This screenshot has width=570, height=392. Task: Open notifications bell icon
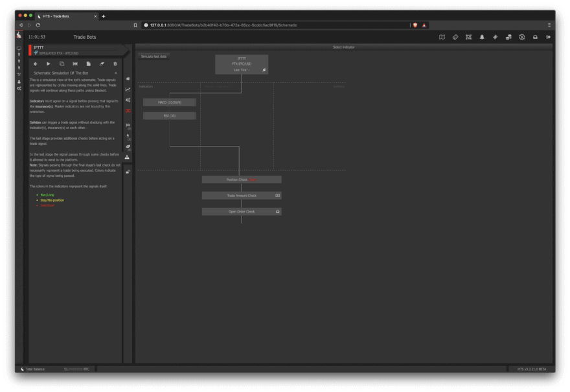(482, 37)
